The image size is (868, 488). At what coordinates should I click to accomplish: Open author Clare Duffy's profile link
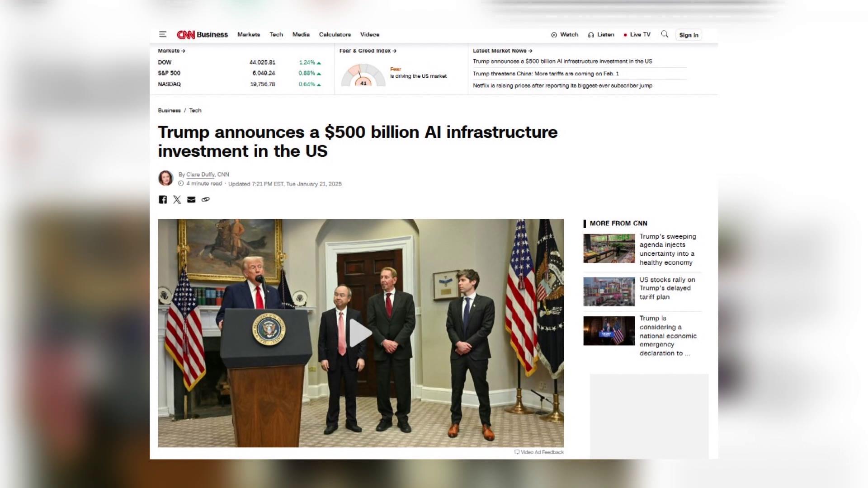[x=200, y=174]
